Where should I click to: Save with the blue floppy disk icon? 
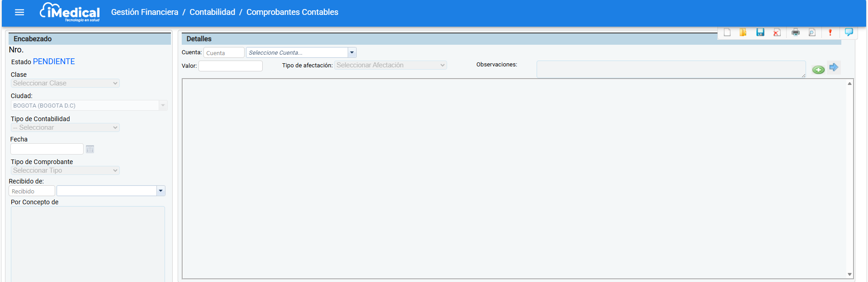tap(760, 33)
